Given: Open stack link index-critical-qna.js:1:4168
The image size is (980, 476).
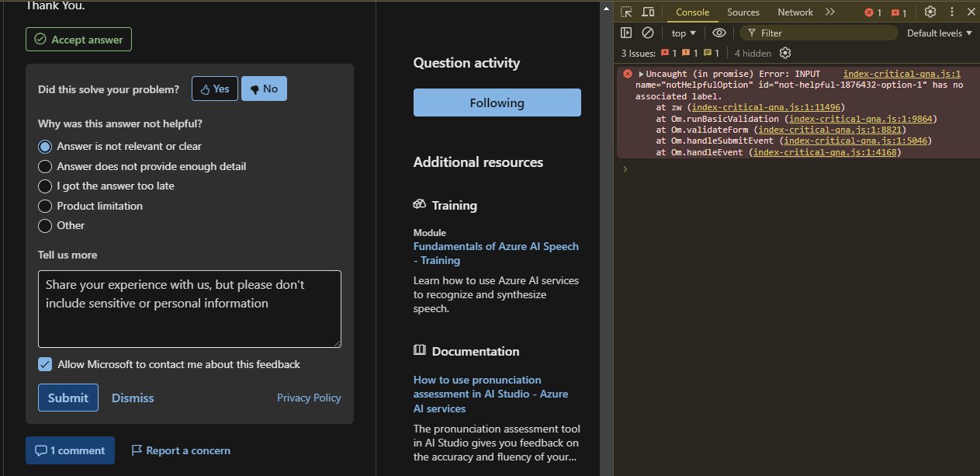Looking at the screenshot, I should tap(826, 152).
